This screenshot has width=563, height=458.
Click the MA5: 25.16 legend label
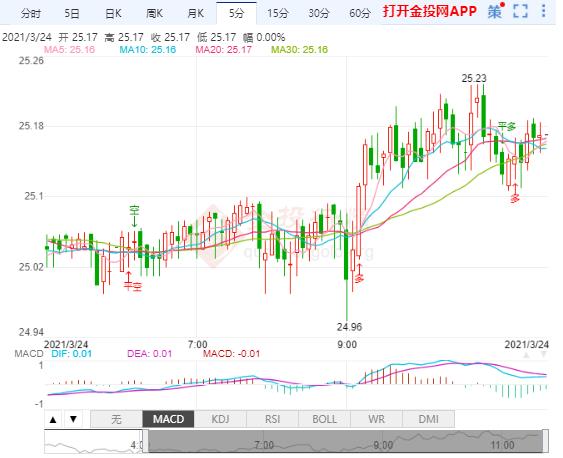[x=69, y=50]
